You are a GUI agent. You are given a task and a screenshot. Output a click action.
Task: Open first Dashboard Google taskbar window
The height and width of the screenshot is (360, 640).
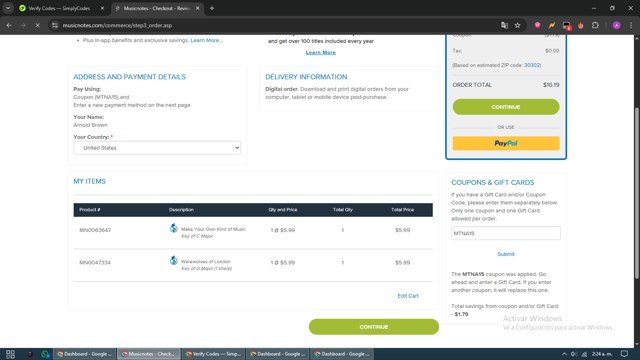[85, 354]
